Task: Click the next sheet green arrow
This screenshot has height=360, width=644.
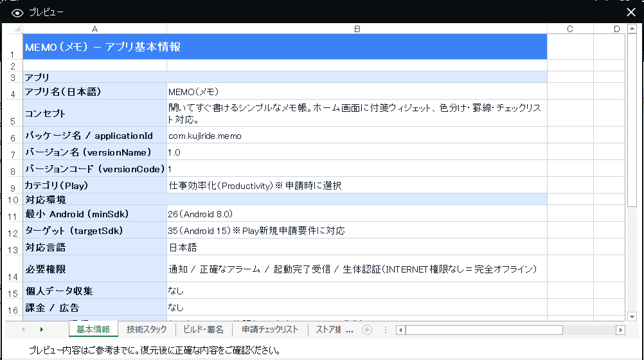Action: point(42,330)
